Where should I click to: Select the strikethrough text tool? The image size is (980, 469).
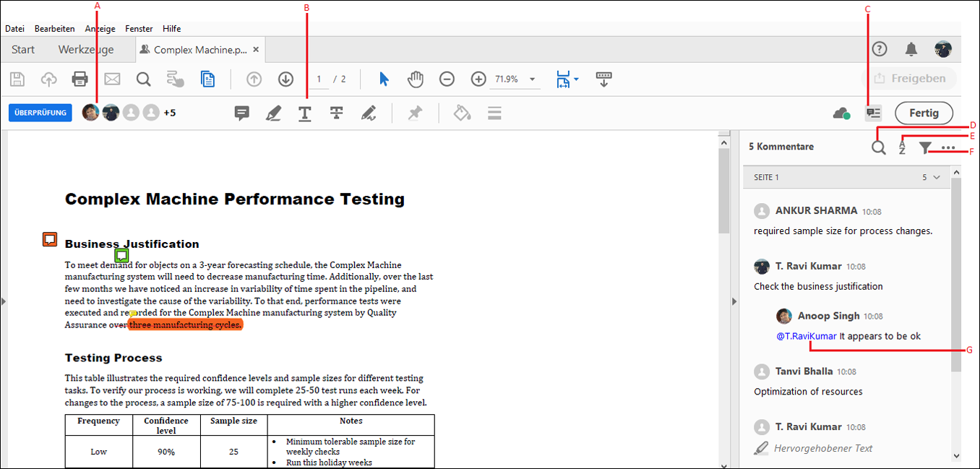point(336,113)
